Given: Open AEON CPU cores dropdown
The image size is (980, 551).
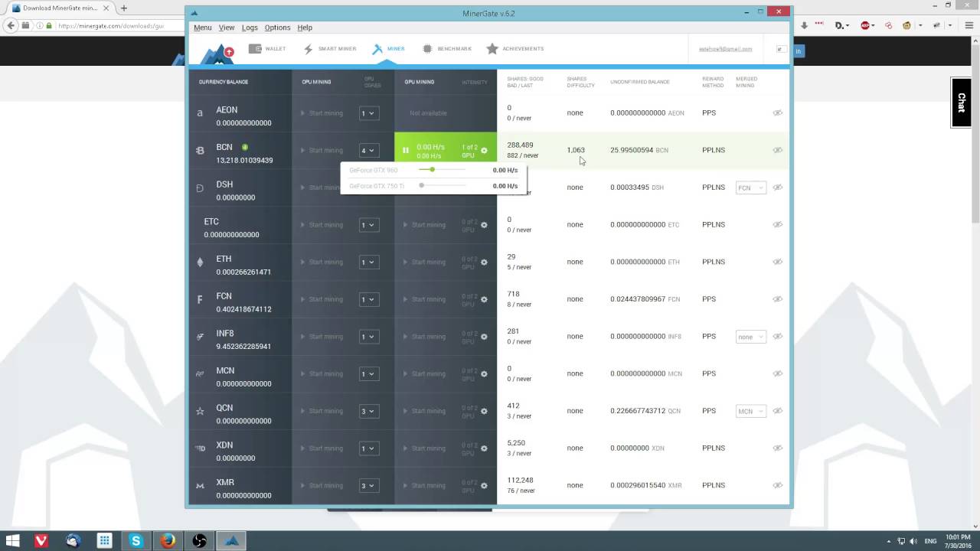Looking at the screenshot, I should (369, 113).
